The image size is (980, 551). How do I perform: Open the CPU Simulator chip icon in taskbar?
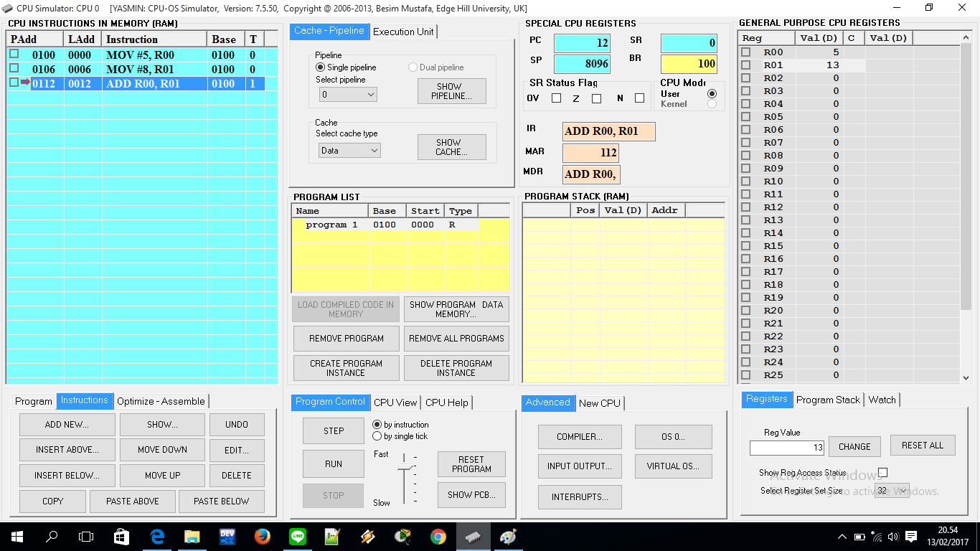tap(473, 536)
